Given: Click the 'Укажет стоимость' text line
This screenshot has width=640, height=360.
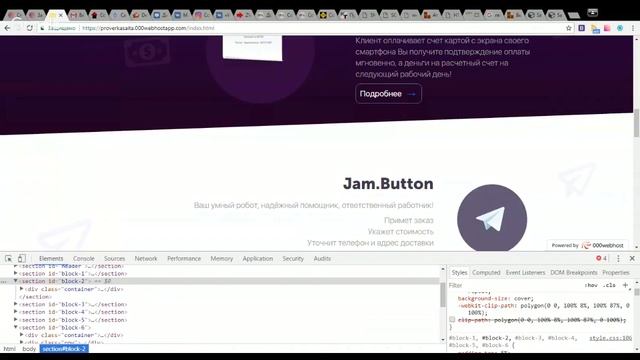Looking at the screenshot, I should 400,231.
